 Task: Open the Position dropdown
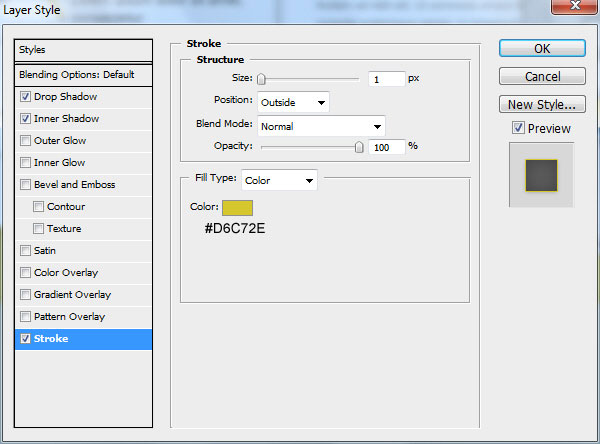tap(293, 102)
